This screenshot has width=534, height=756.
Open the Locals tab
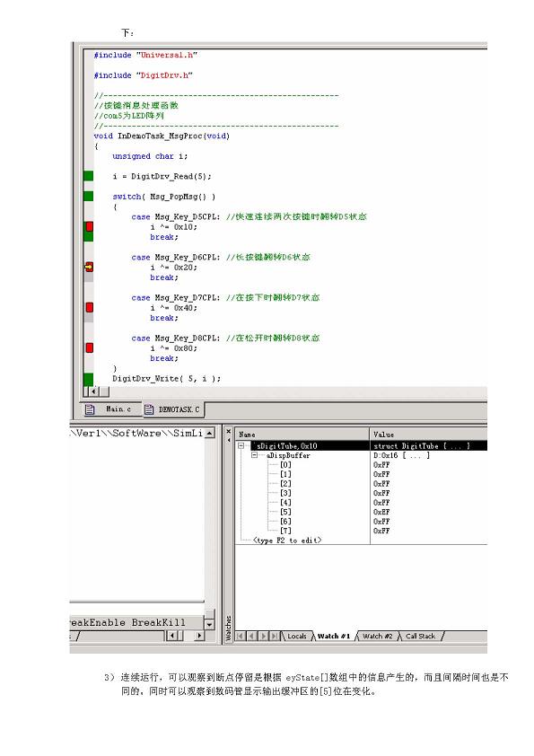tap(296, 637)
